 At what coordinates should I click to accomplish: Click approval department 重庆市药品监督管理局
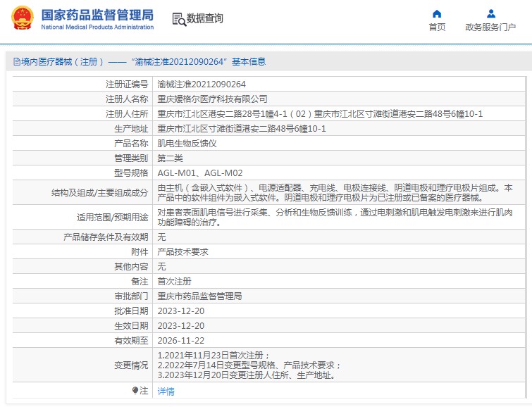(199, 296)
